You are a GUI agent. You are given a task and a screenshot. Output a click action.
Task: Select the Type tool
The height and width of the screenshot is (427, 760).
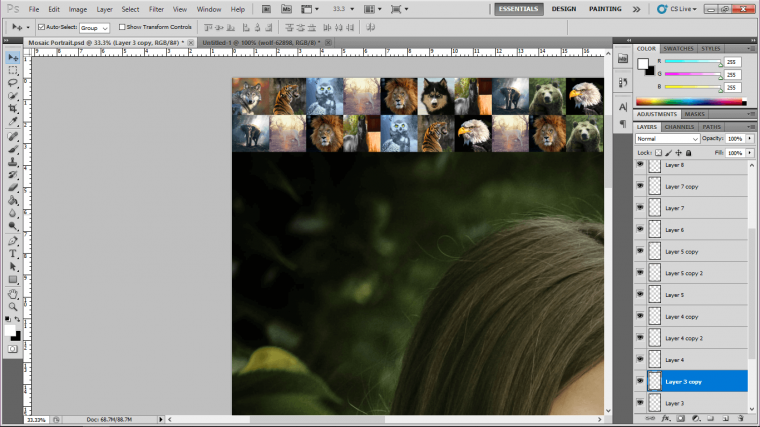pyautogui.click(x=13, y=253)
